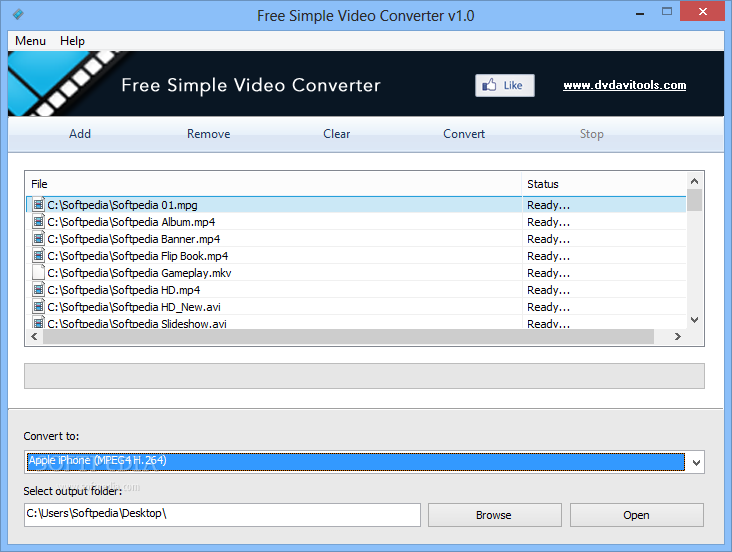The width and height of the screenshot is (732, 552).
Task: Open the Menu menu
Action: [30, 41]
